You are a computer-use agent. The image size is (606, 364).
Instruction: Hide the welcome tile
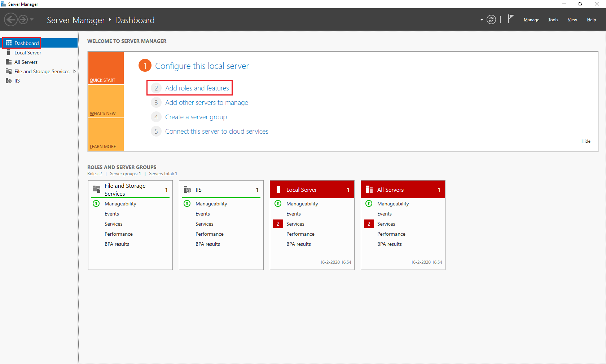586,141
